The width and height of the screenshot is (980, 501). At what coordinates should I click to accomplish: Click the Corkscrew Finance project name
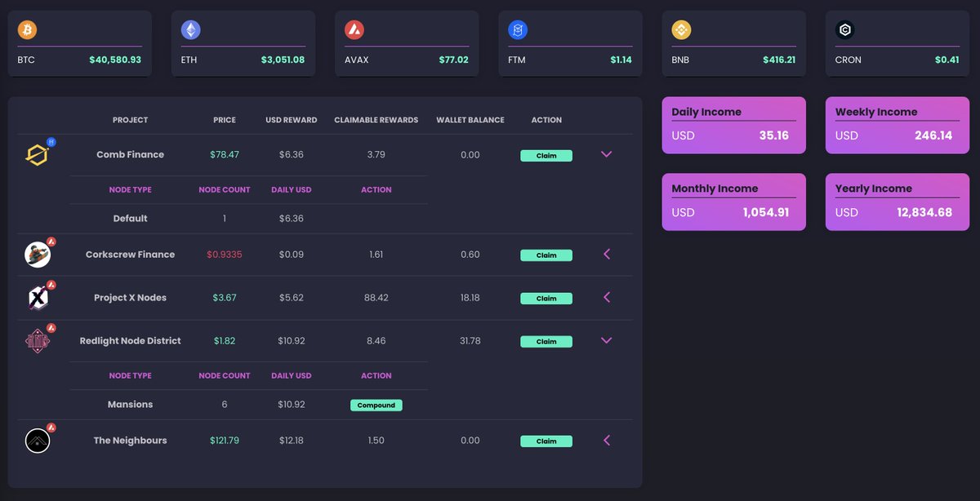click(131, 255)
